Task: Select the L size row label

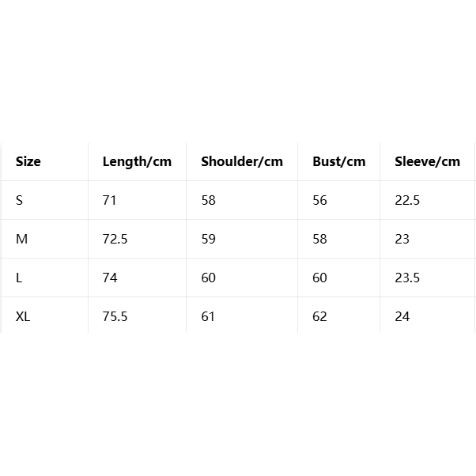Action: pyautogui.click(x=19, y=278)
